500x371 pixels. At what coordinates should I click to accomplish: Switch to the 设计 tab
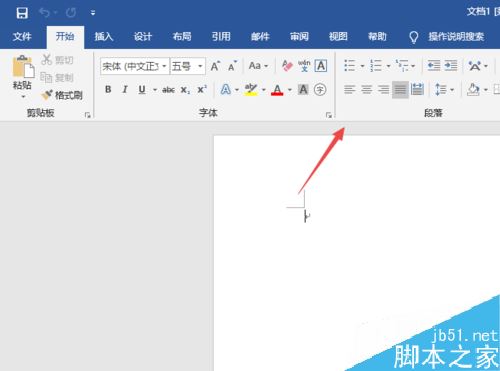[143, 36]
